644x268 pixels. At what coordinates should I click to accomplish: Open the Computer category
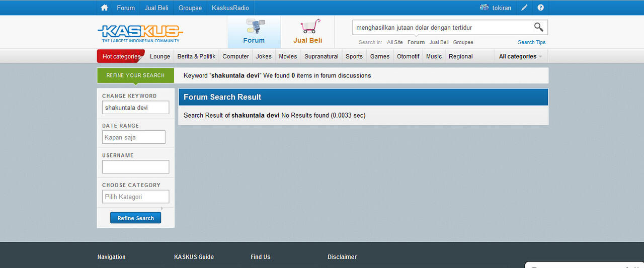pyautogui.click(x=235, y=56)
